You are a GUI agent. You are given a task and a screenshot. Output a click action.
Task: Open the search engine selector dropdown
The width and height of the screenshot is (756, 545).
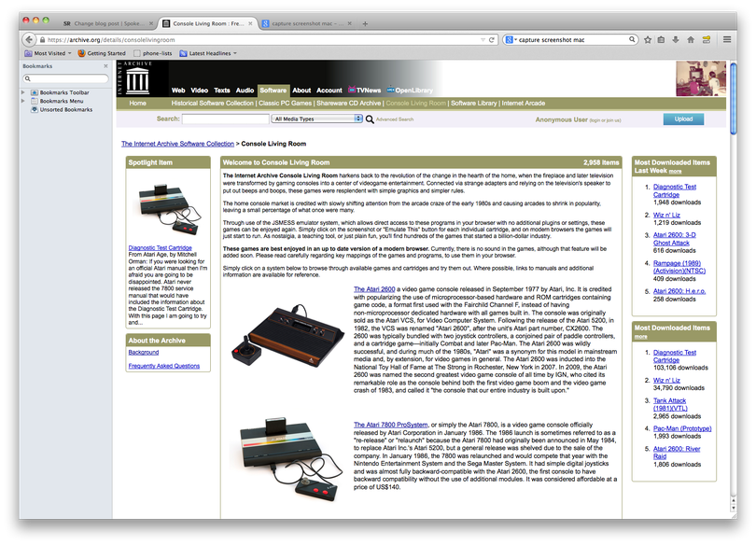tap(511, 40)
